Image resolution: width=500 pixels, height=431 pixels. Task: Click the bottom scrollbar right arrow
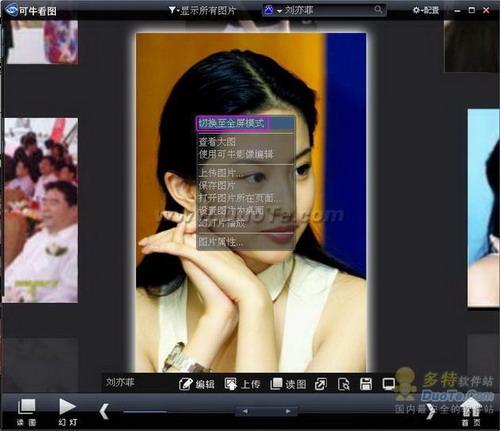pos(288,411)
